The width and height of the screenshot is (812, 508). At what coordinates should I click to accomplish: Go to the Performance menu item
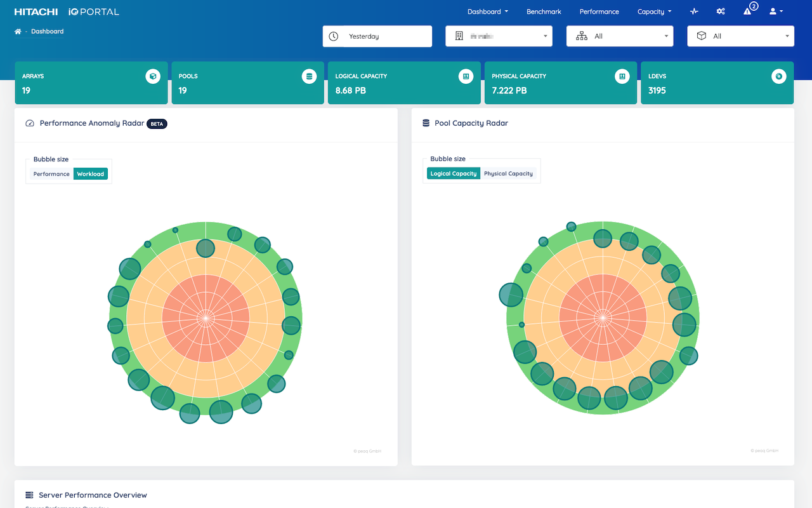pyautogui.click(x=599, y=11)
